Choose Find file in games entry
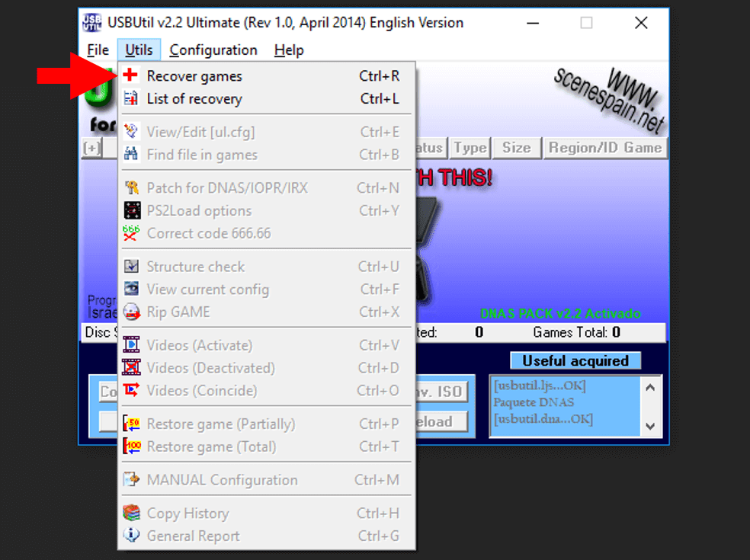 point(267,155)
